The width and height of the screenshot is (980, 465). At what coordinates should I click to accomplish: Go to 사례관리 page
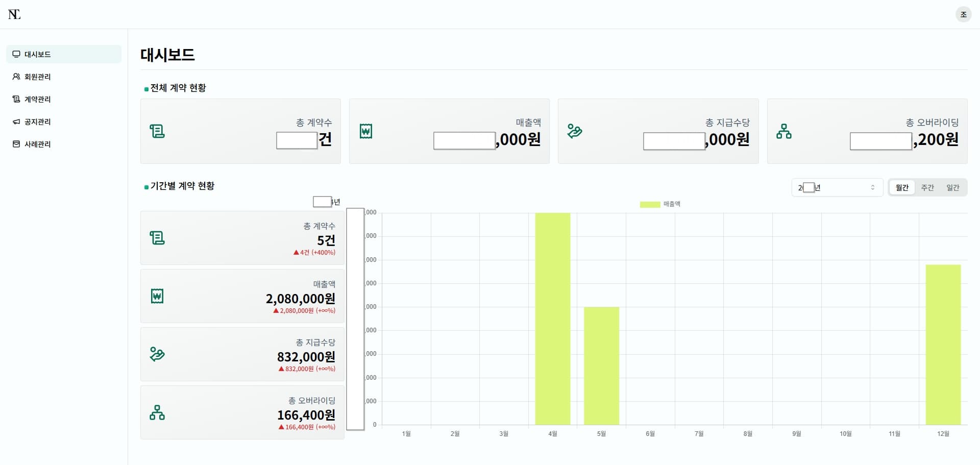tap(37, 144)
